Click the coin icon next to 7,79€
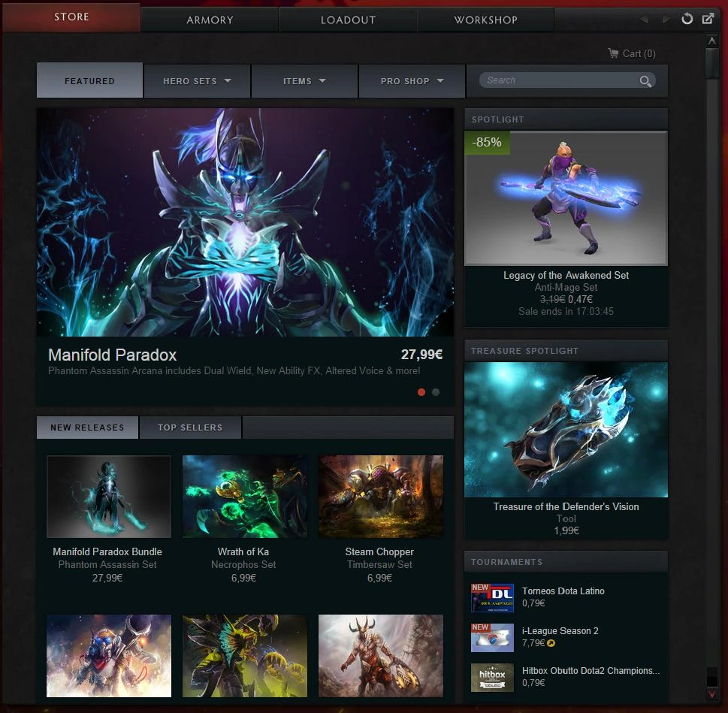The width and height of the screenshot is (728, 713). (x=551, y=643)
